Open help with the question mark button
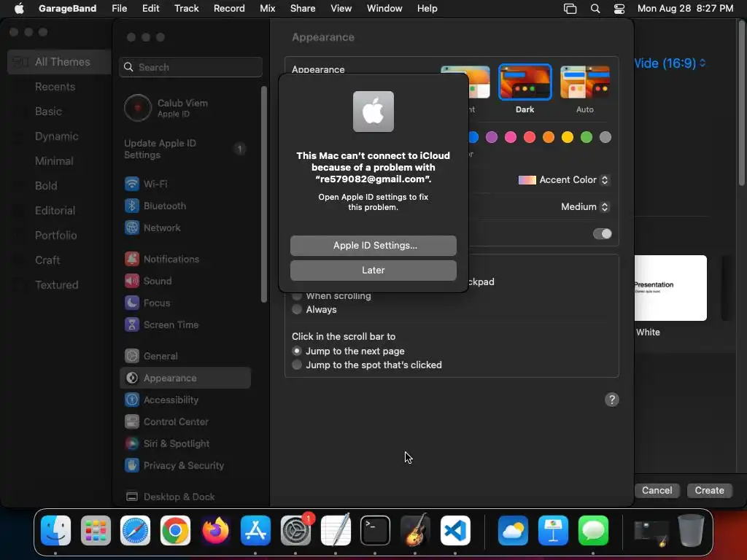The width and height of the screenshot is (747, 560). (x=612, y=400)
